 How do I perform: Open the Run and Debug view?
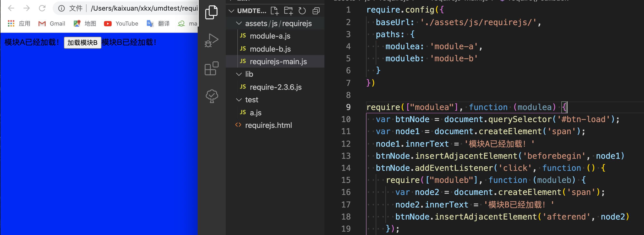pos(212,40)
